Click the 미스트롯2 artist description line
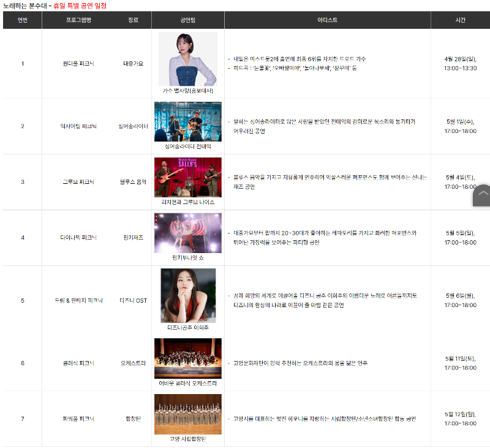490x448 pixels. click(x=300, y=59)
